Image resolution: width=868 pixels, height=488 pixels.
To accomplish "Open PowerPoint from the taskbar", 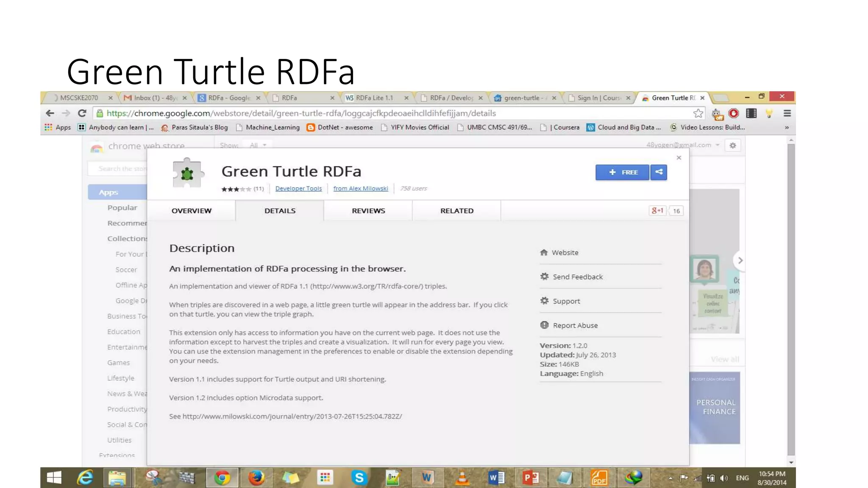I will click(531, 478).
